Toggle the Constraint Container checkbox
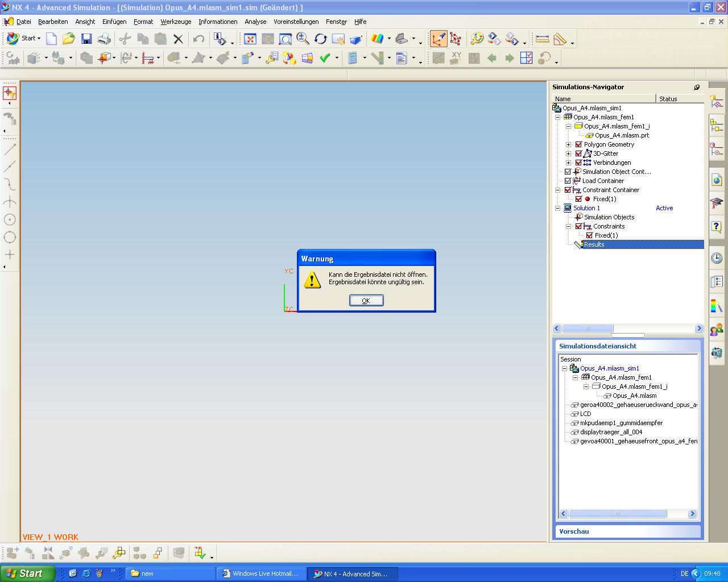This screenshot has height=582, width=728. pyautogui.click(x=568, y=190)
